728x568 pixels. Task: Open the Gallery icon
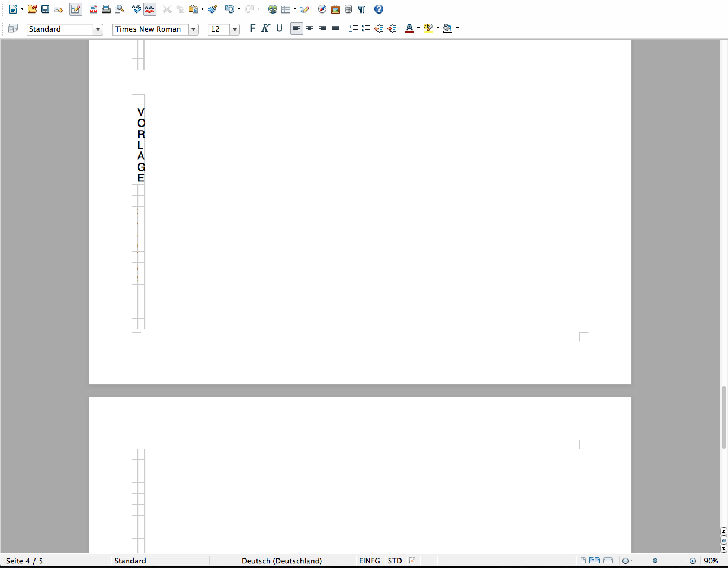335,9
